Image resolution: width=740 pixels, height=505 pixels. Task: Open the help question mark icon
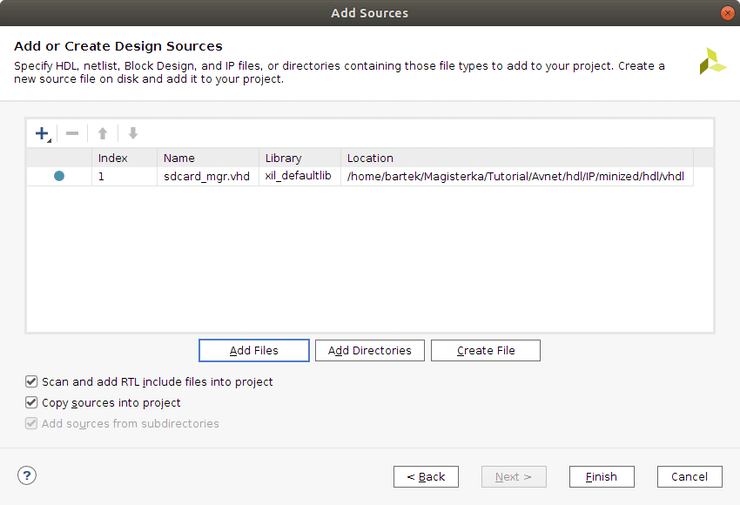27,475
